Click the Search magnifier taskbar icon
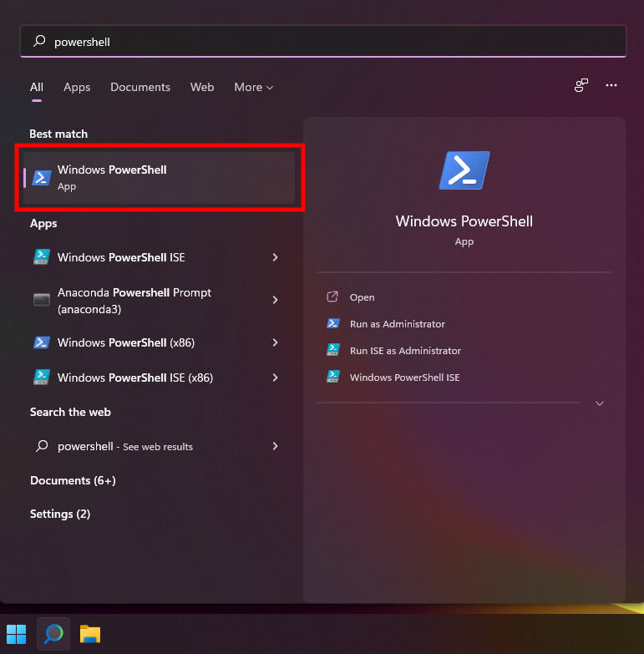This screenshot has height=654, width=644. [x=53, y=634]
